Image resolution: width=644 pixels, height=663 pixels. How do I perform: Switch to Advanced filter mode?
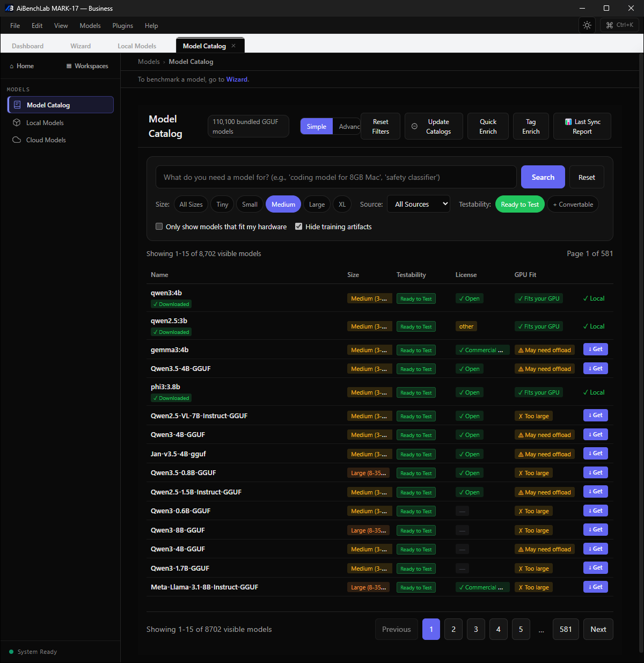pos(347,126)
